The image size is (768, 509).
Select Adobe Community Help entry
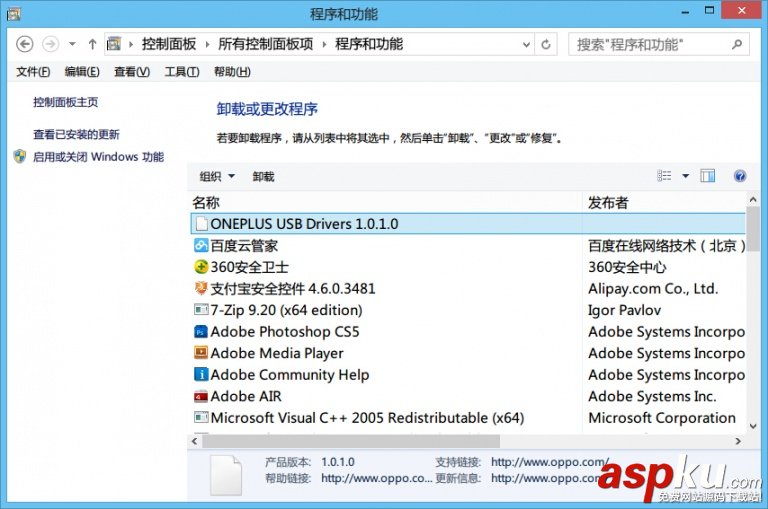click(x=468, y=375)
